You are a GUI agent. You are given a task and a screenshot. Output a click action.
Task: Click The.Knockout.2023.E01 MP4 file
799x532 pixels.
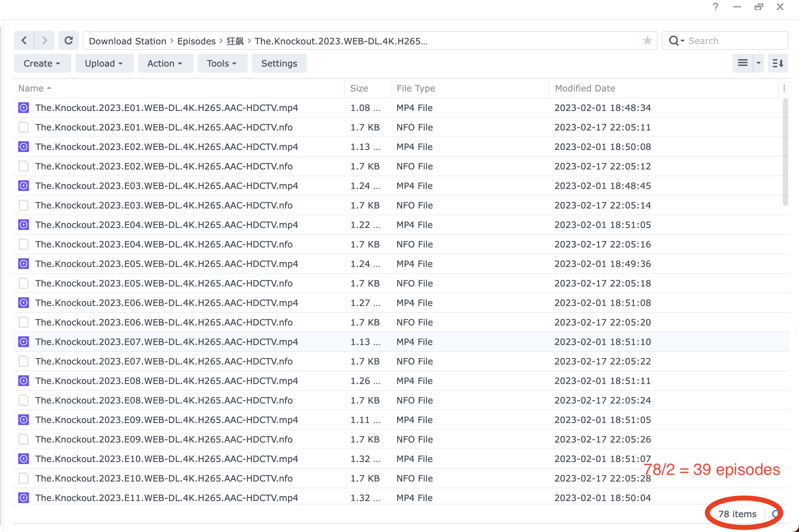point(166,108)
